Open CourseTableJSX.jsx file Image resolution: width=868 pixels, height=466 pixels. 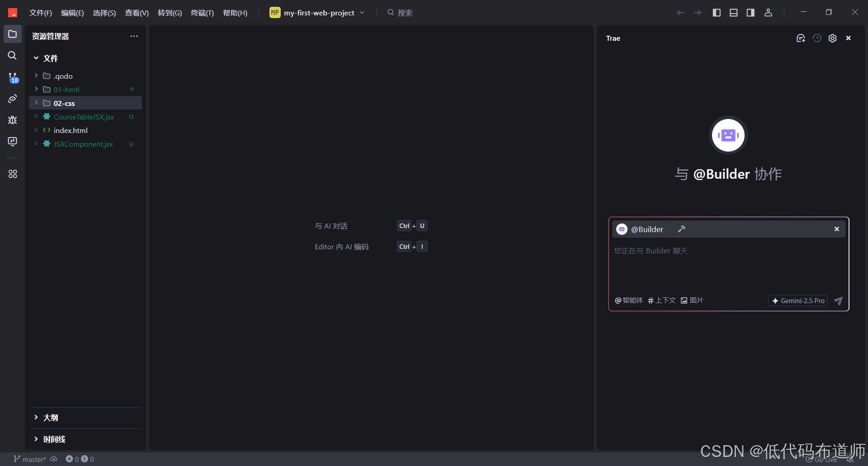[85, 117]
